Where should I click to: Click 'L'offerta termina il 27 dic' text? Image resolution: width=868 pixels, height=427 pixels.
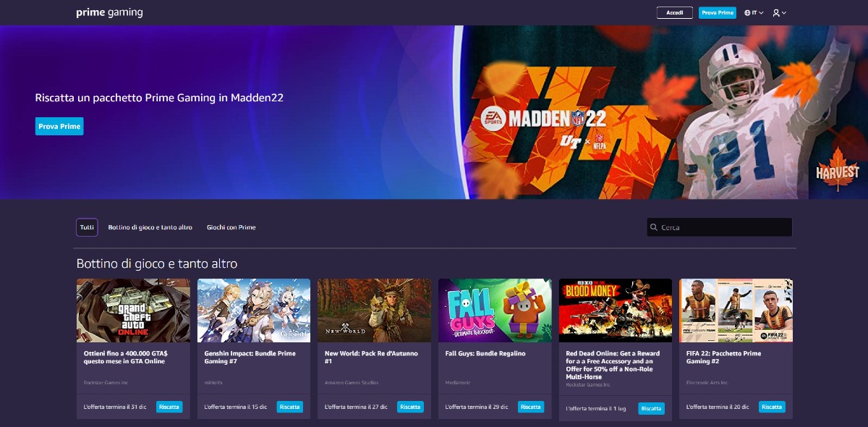[x=356, y=407]
